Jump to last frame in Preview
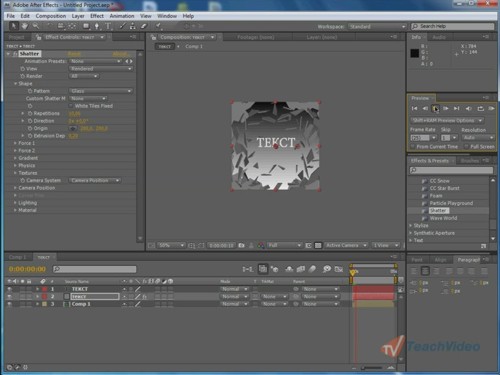This screenshot has height=375, width=500. point(457,108)
